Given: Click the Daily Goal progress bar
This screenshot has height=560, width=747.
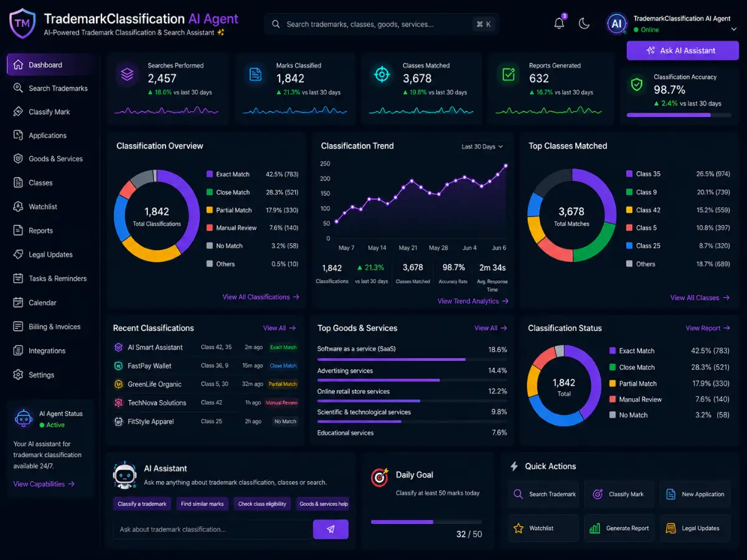Looking at the screenshot, I should click(x=426, y=521).
